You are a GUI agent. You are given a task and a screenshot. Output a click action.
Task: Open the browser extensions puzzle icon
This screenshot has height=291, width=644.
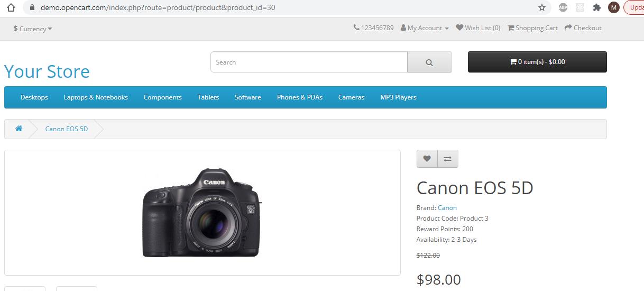597,7
